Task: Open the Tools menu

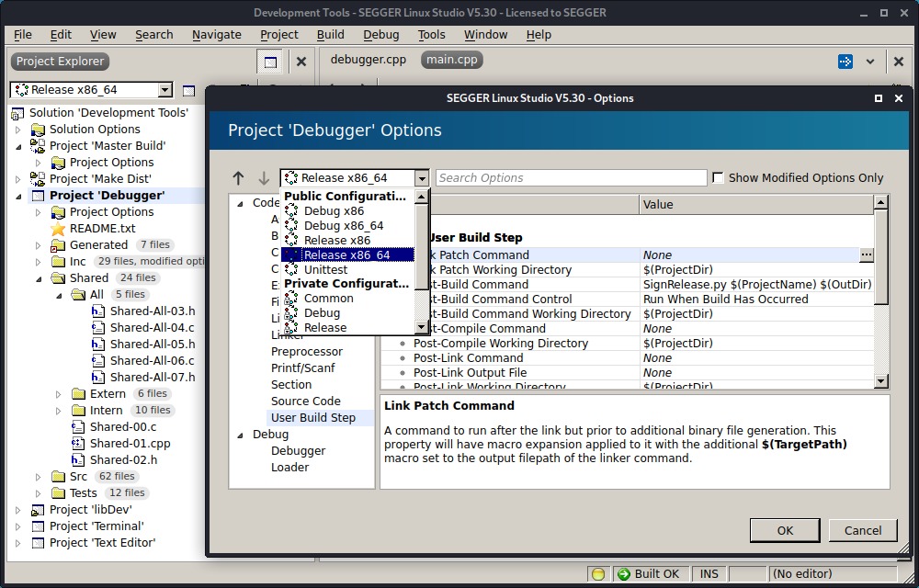Action: (x=431, y=35)
